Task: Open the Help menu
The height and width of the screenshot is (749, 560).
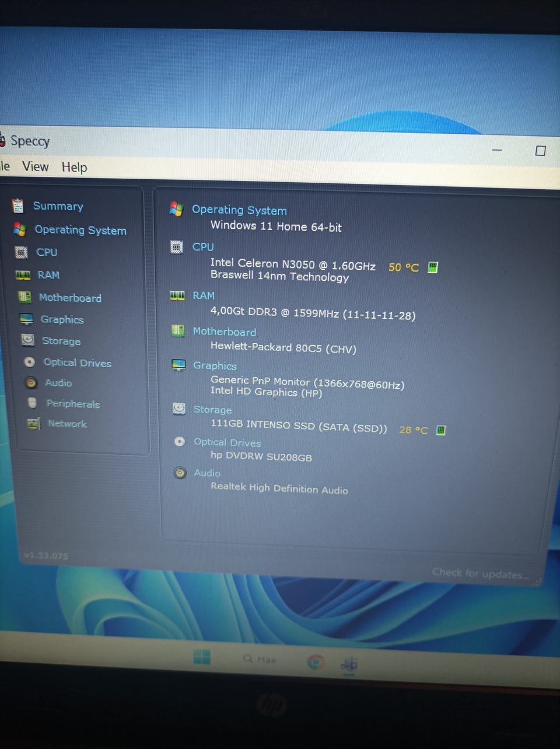Action: pyautogui.click(x=74, y=167)
